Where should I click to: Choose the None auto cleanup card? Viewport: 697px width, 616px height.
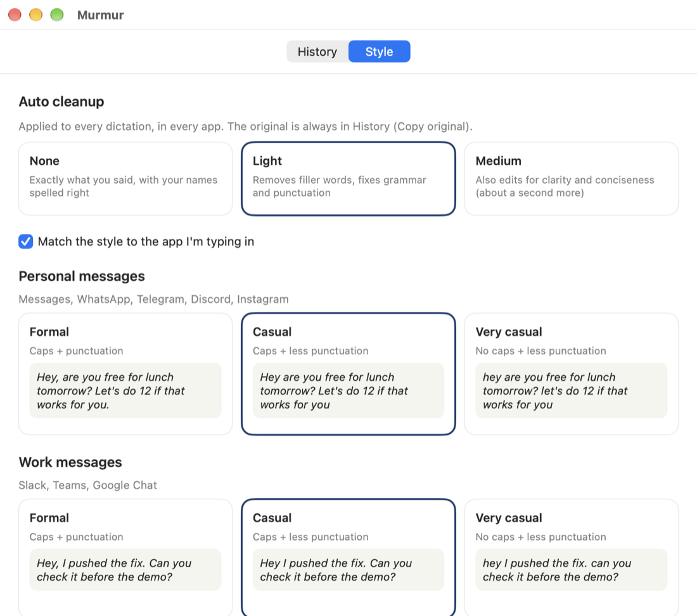point(125,179)
